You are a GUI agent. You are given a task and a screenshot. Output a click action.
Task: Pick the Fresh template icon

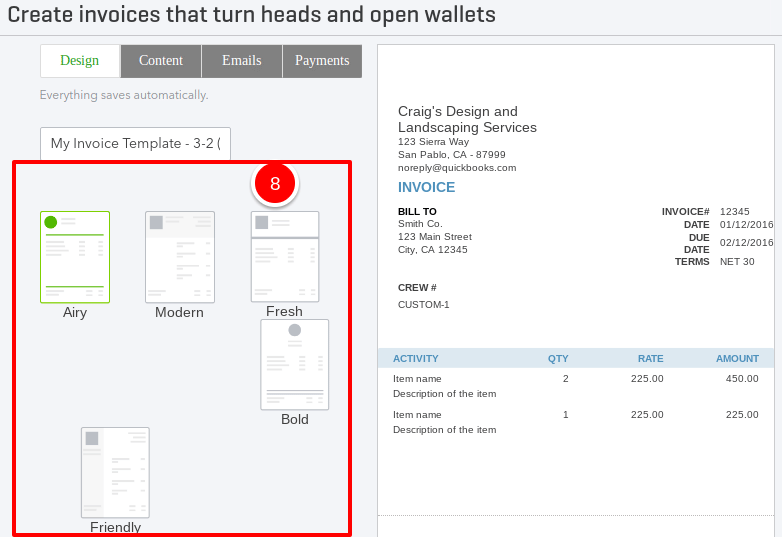click(285, 257)
